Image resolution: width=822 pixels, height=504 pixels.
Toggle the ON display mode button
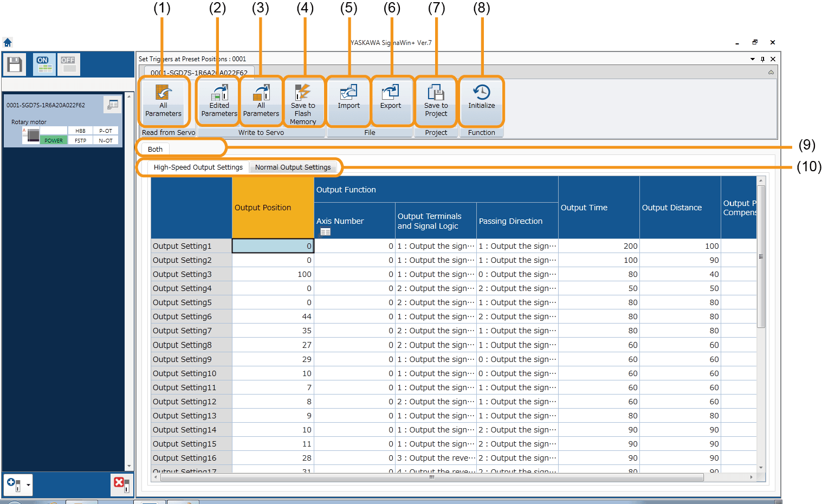tap(44, 64)
